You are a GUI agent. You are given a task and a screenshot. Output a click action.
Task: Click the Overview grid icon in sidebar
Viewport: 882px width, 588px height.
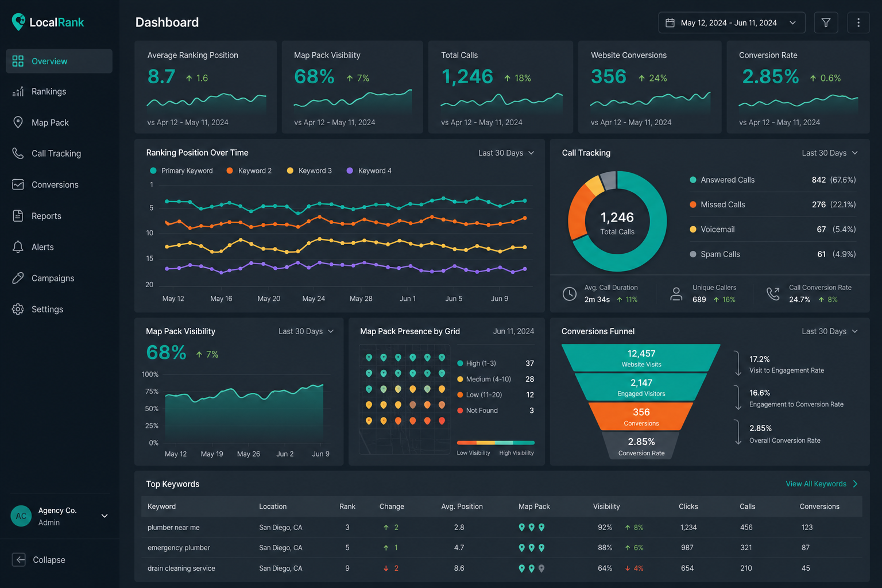point(18,61)
